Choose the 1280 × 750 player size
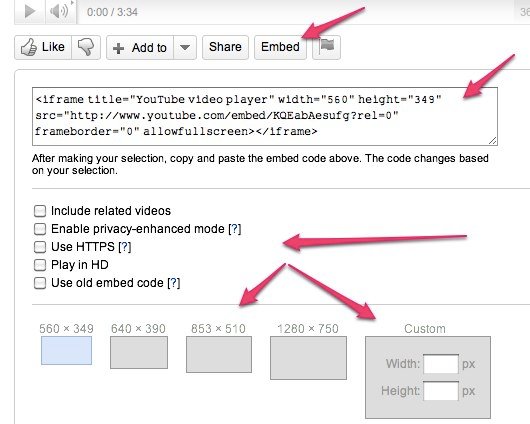The height and width of the screenshot is (424, 530). pos(308,358)
